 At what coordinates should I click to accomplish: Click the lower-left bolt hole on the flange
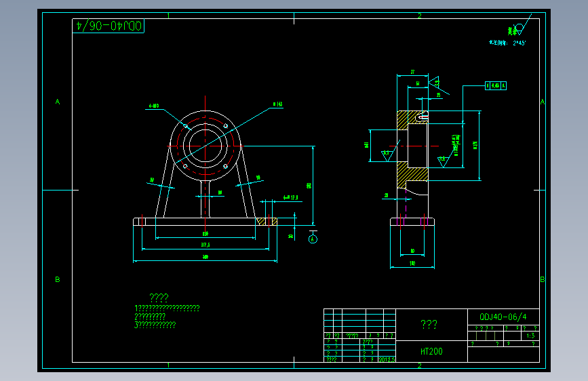point(185,166)
